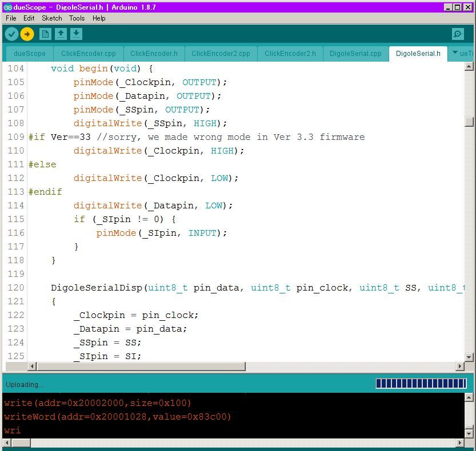Click the '#else' directive line
476x451 pixels.
click(x=42, y=164)
